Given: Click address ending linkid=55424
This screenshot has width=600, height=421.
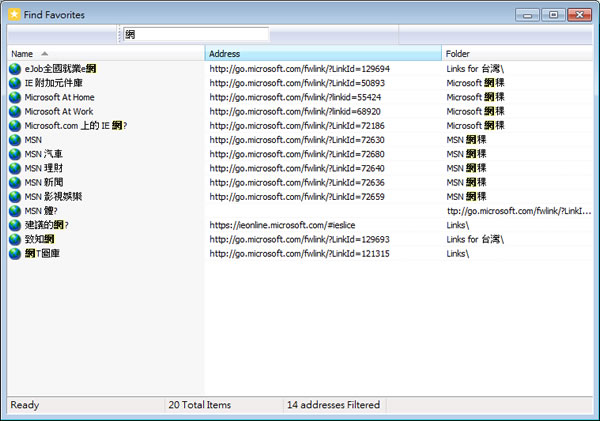Looking at the screenshot, I should [x=295, y=97].
